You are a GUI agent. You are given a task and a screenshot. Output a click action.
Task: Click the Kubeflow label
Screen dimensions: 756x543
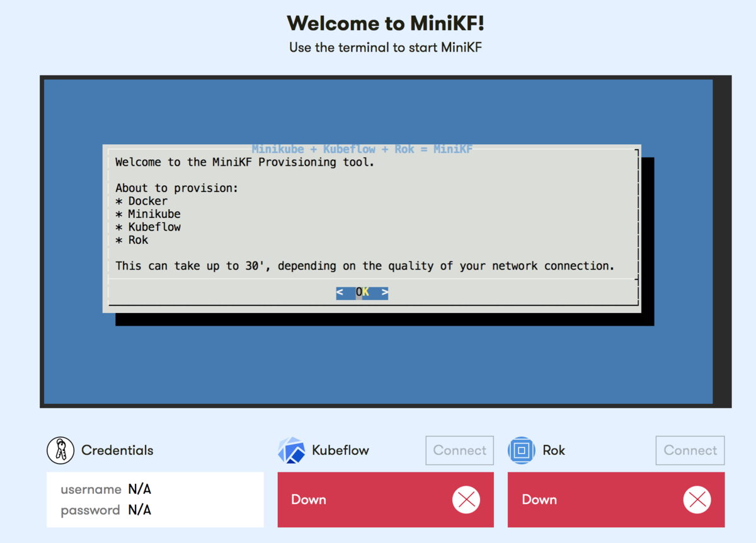click(340, 450)
